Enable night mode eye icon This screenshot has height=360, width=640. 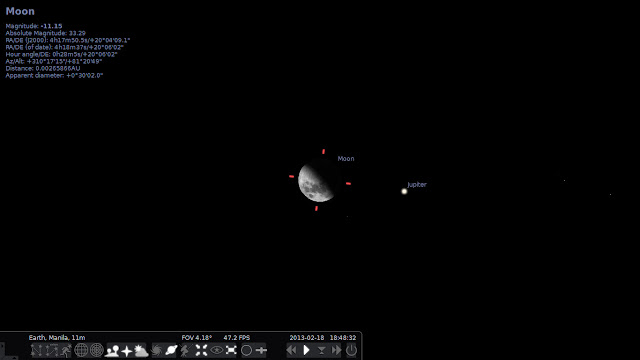pyautogui.click(x=216, y=350)
